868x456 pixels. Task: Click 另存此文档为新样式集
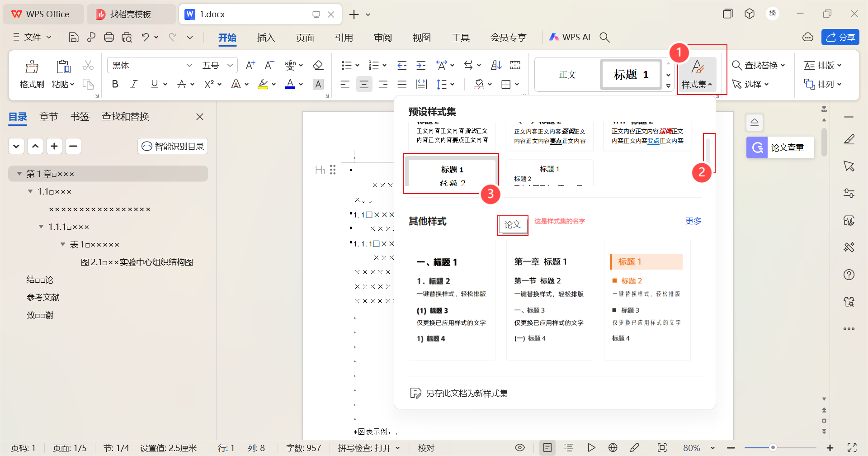point(458,393)
